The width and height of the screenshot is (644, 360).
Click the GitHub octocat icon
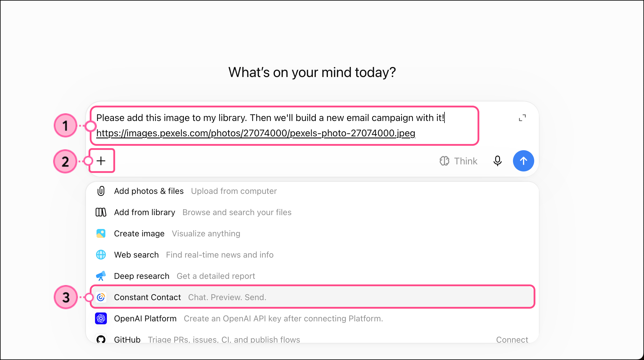(x=101, y=339)
